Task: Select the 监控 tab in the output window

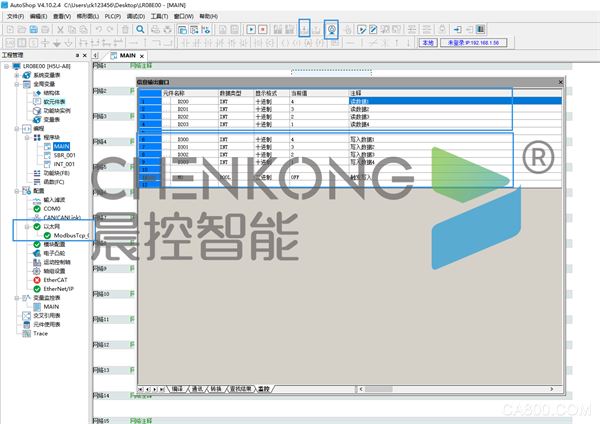Action: pyautogui.click(x=264, y=387)
